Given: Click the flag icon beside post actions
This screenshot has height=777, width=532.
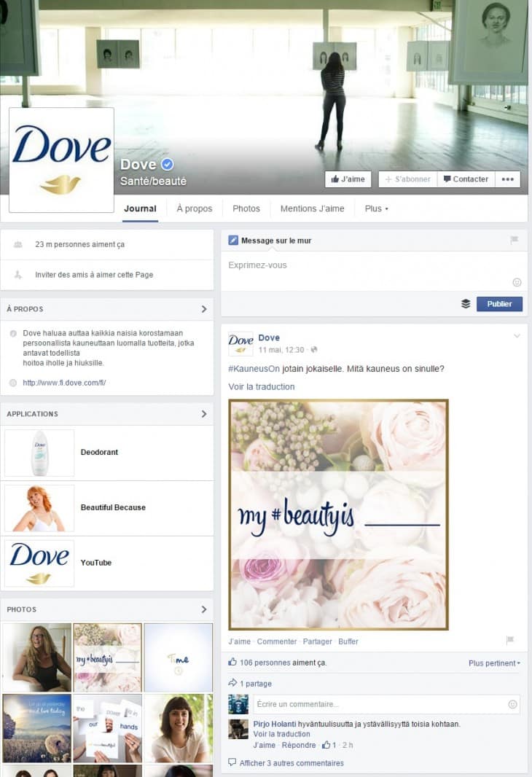Looking at the screenshot, I should pos(510,640).
